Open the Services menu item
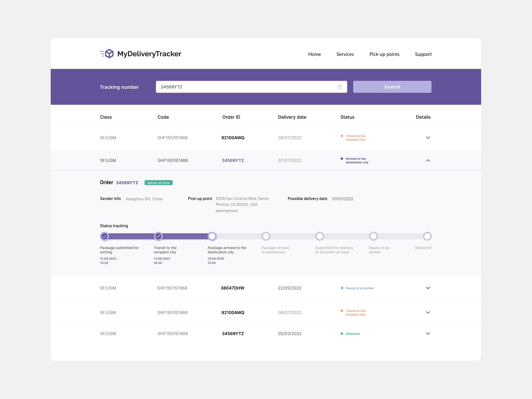 345,54
